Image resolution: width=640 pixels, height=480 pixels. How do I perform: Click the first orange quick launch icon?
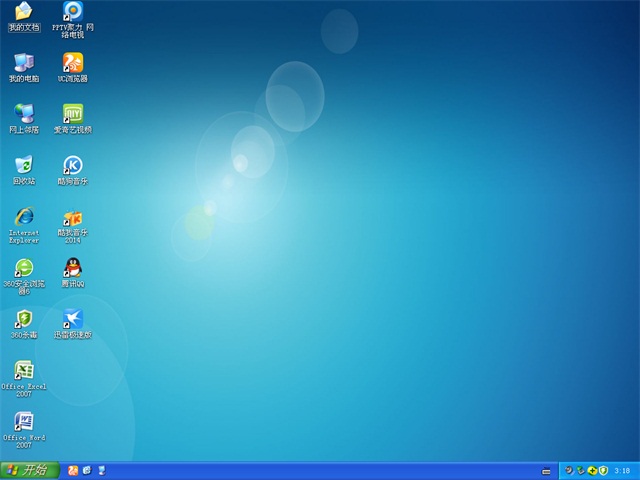tap(72, 470)
